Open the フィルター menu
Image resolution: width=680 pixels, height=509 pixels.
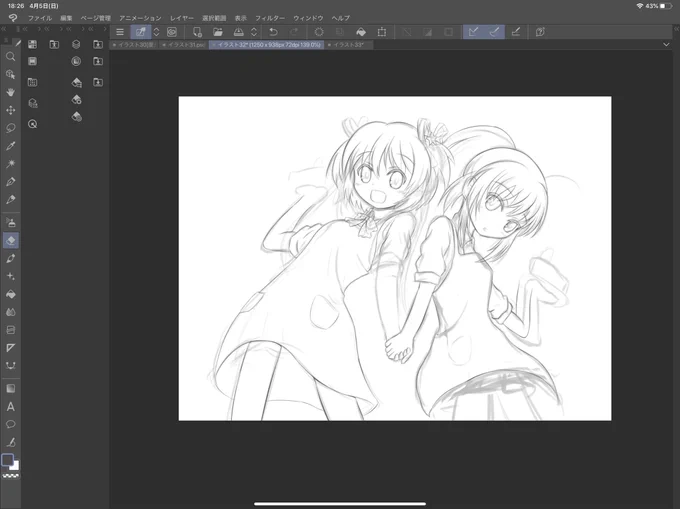pos(270,18)
